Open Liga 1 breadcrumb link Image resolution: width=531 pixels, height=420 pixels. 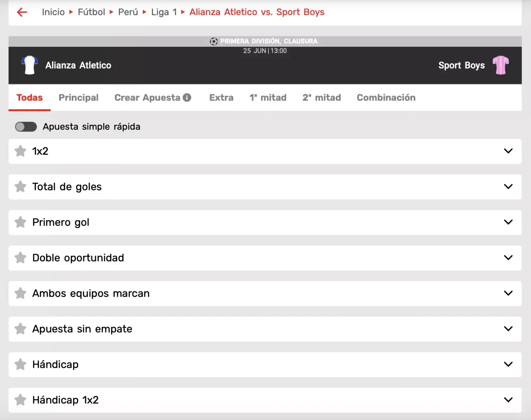tap(164, 12)
